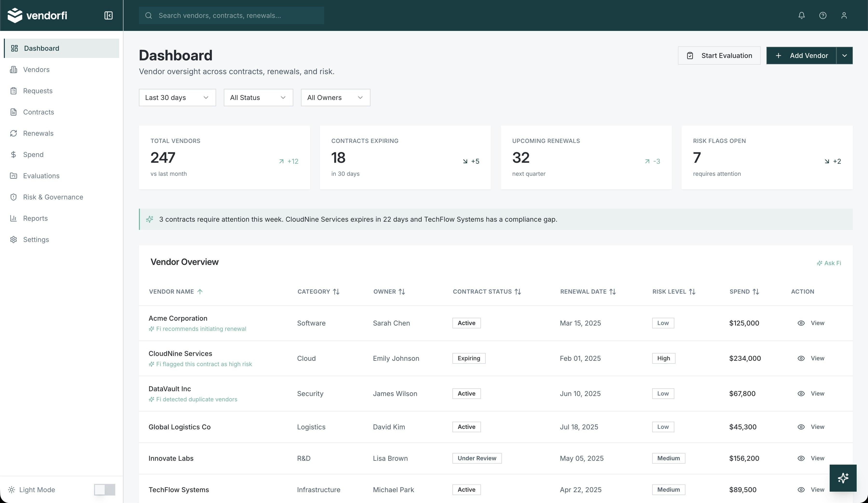Collapse the sidebar panel icon
Screen dimensions: 868x503
pos(108,15)
